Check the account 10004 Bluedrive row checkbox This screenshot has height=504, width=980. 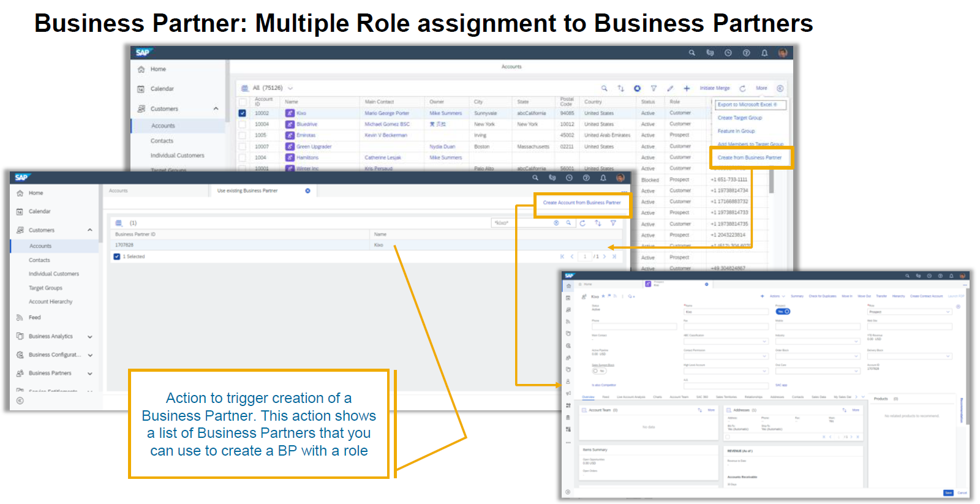pyautogui.click(x=243, y=124)
